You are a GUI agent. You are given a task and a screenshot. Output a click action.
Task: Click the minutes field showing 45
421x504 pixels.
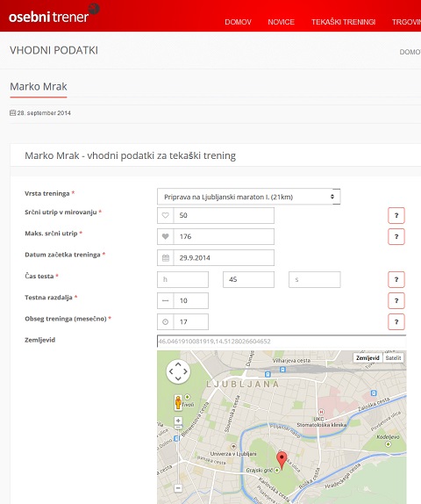click(x=248, y=279)
